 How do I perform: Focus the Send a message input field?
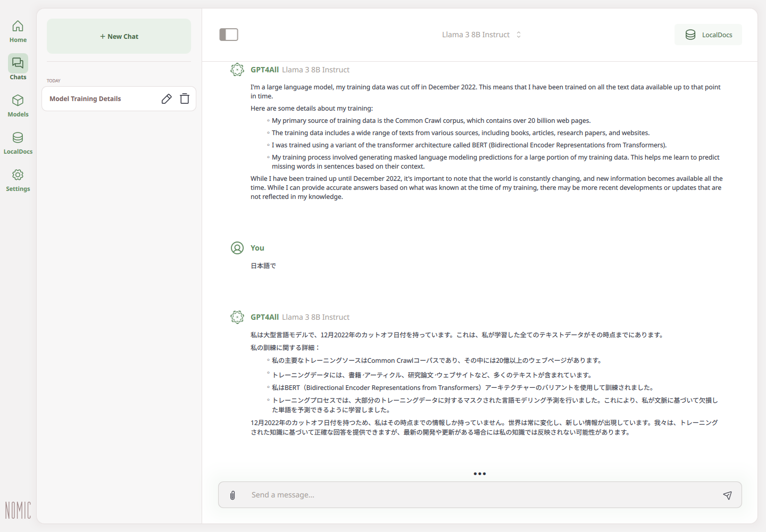click(x=480, y=495)
